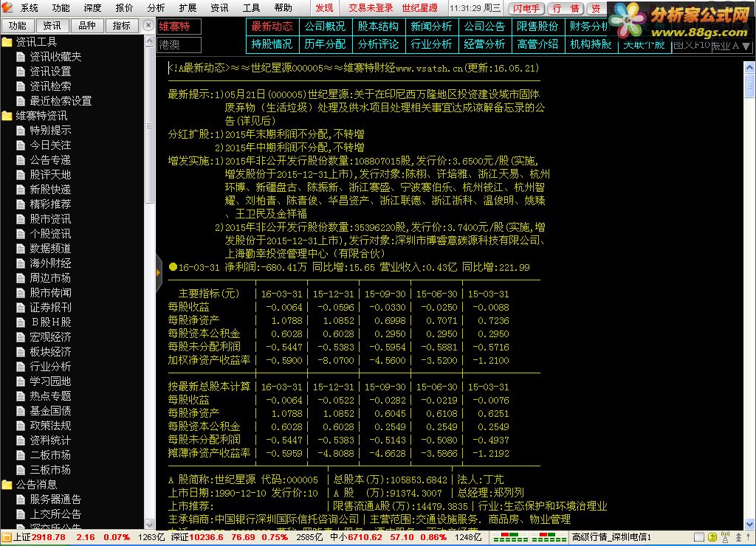Click the antenna signal icon in the status bar
This screenshot has width=756, height=546.
tap(725, 537)
